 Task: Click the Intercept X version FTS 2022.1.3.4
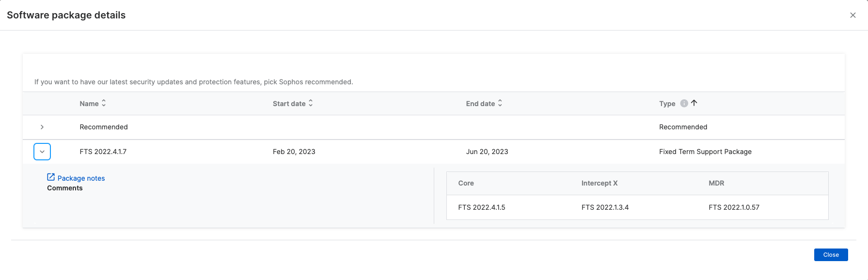click(605, 207)
